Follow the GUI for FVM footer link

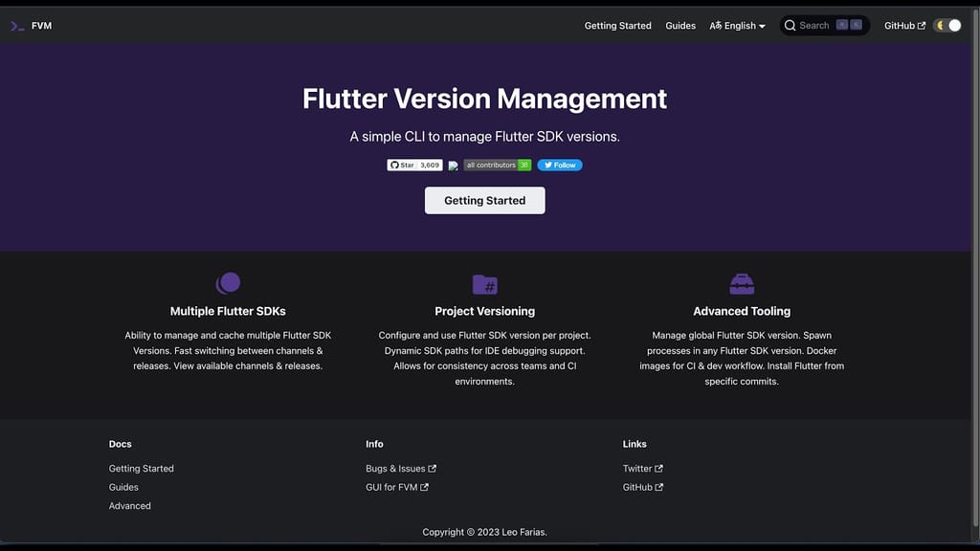click(396, 487)
